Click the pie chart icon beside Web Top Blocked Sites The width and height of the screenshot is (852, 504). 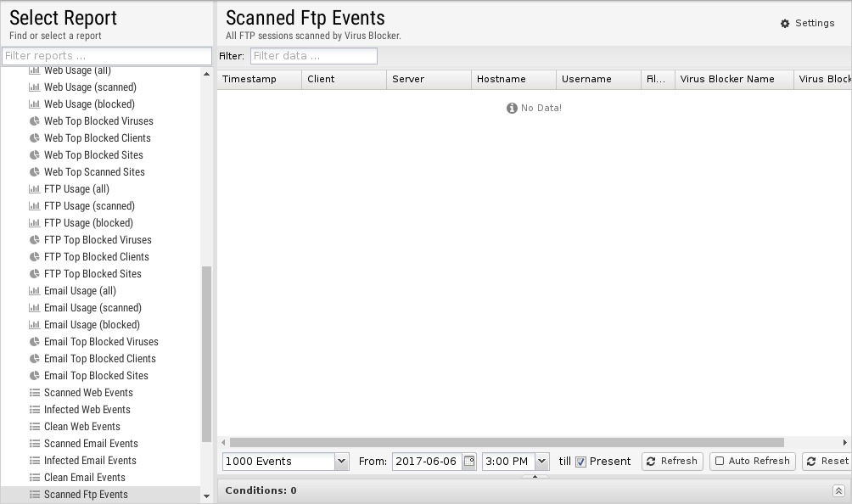(34, 154)
